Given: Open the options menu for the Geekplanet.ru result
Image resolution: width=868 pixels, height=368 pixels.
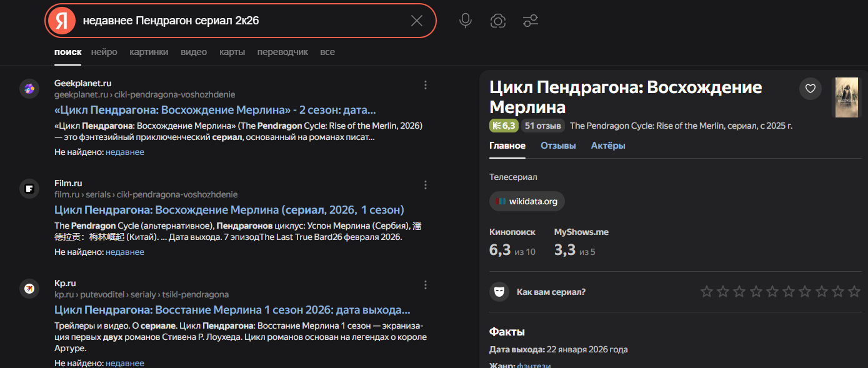Looking at the screenshot, I should pyautogui.click(x=426, y=85).
